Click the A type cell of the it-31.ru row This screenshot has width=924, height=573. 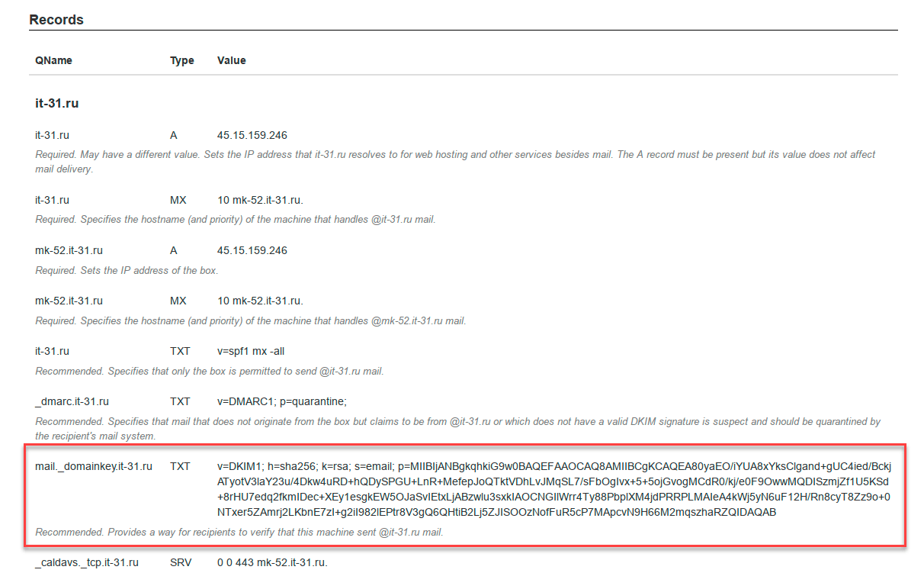174,135
